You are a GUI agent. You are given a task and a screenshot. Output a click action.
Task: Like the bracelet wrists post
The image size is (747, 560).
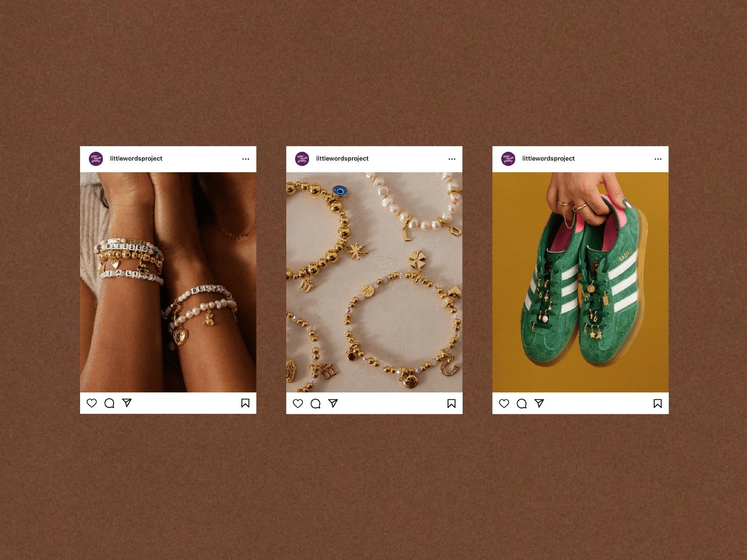click(92, 403)
